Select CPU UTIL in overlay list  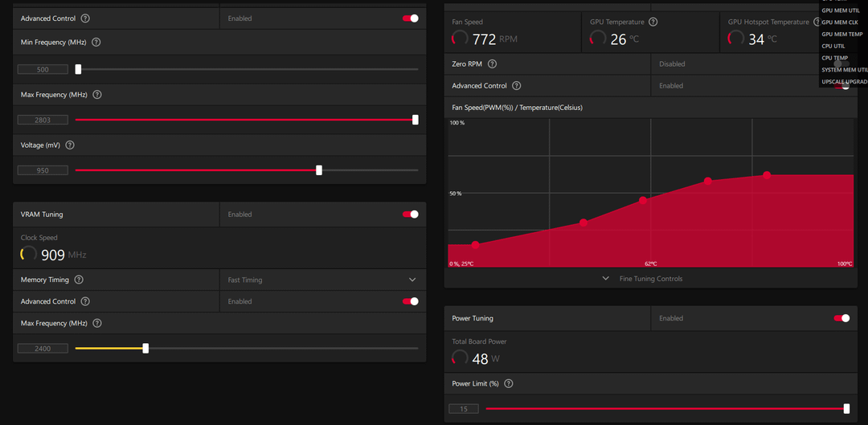tap(833, 46)
